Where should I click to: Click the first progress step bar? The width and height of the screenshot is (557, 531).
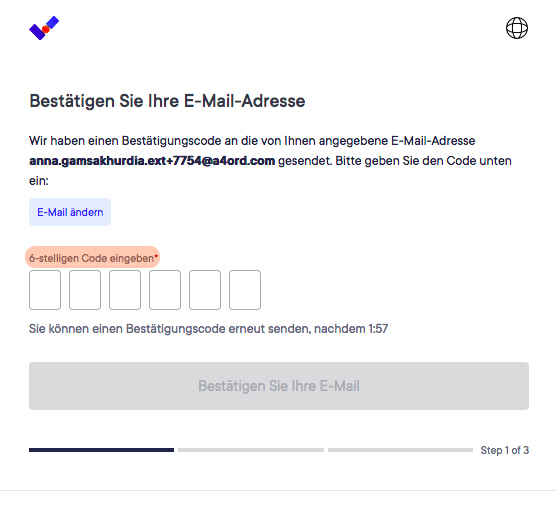pos(102,450)
